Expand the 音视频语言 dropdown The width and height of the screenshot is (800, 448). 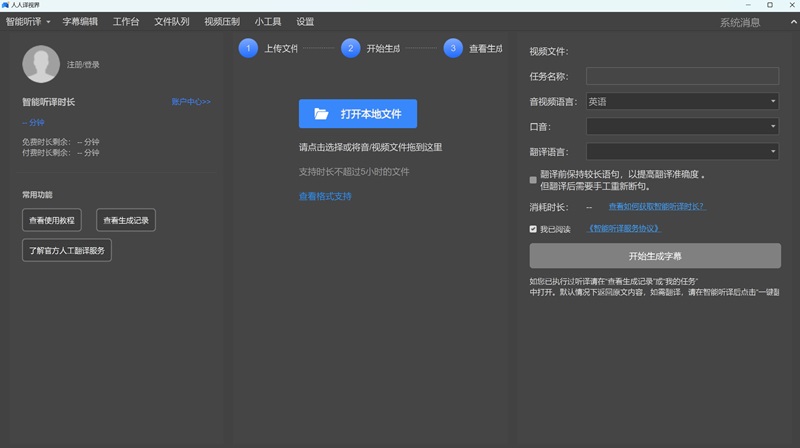point(682,101)
